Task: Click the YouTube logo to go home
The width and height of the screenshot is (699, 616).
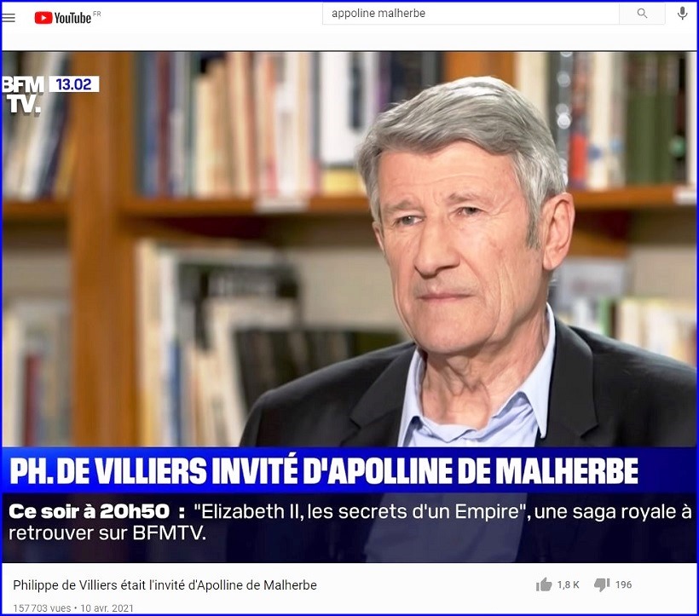Action: click(63, 17)
